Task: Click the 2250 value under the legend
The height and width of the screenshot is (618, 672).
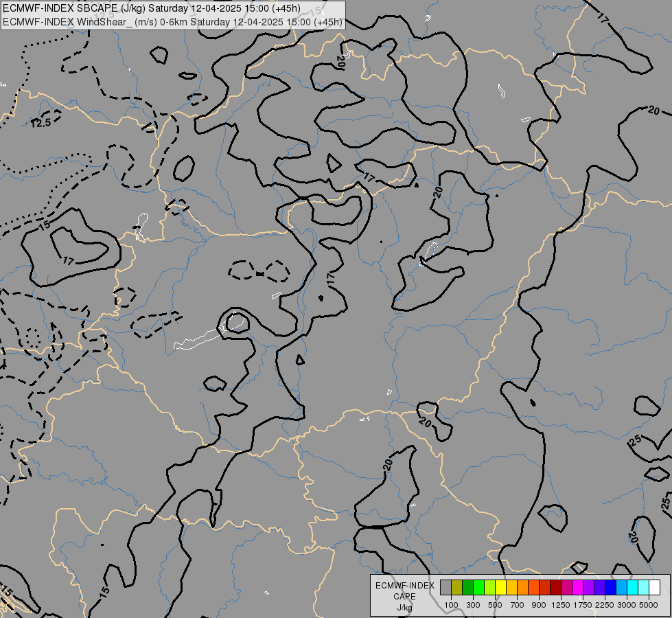Action: click(605, 605)
